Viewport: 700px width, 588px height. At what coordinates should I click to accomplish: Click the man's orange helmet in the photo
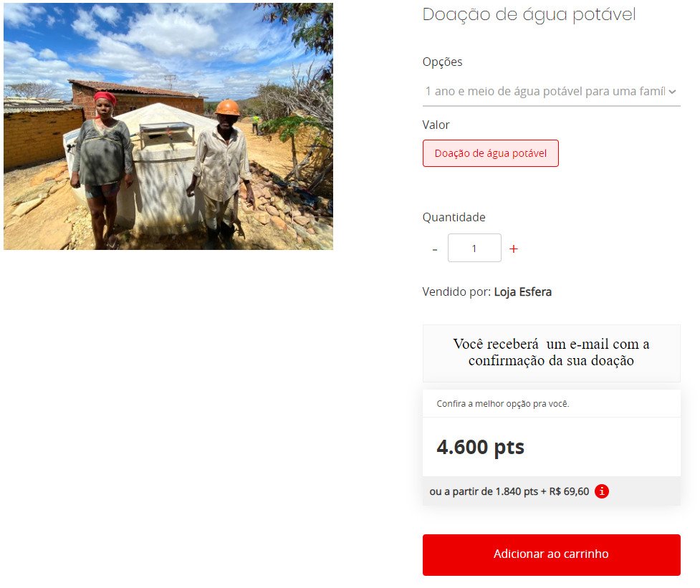coord(227,107)
